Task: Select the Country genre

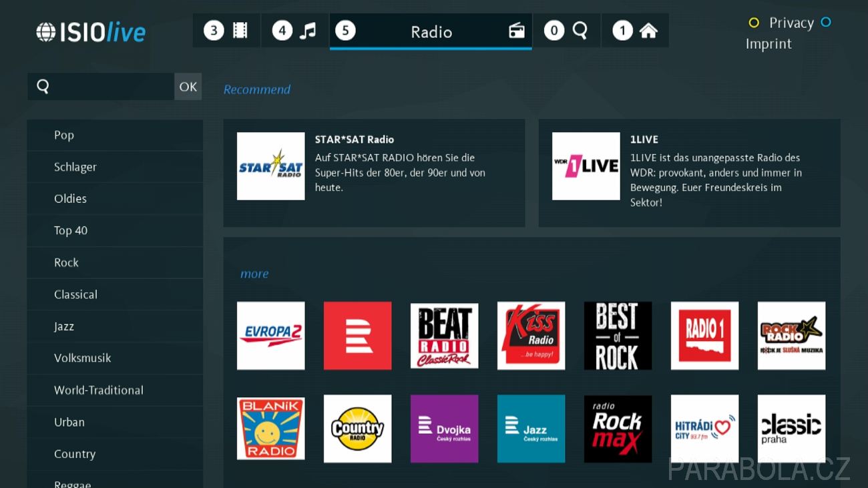Action: (x=115, y=454)
